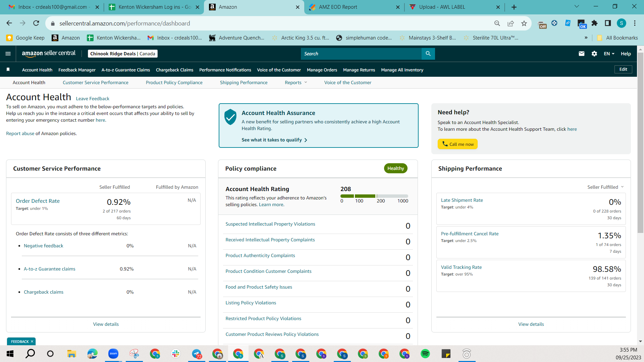Go back to the previous page
The width and height of the screenshot is (644, 362).
point(9,23)
